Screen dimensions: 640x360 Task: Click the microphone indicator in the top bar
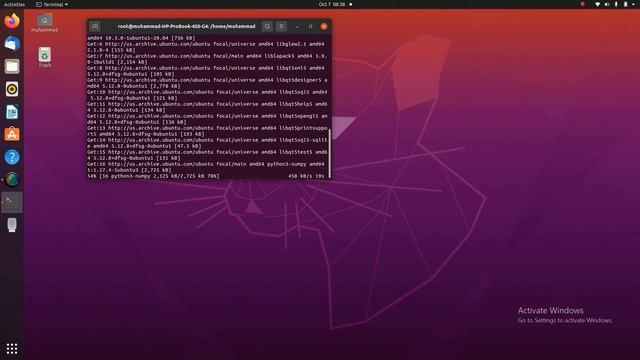(x=616, y=4)
